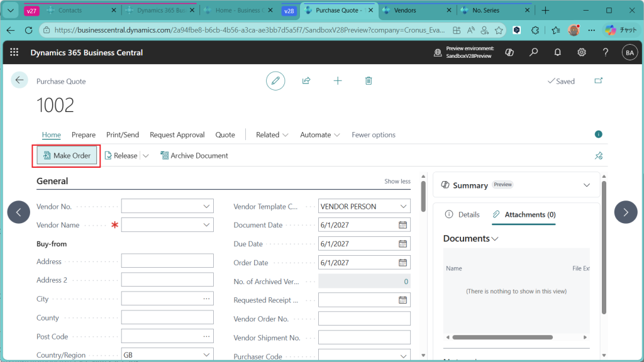
Task: Open Vendor Template Code dropdown
Action: [x=403, y=206]
